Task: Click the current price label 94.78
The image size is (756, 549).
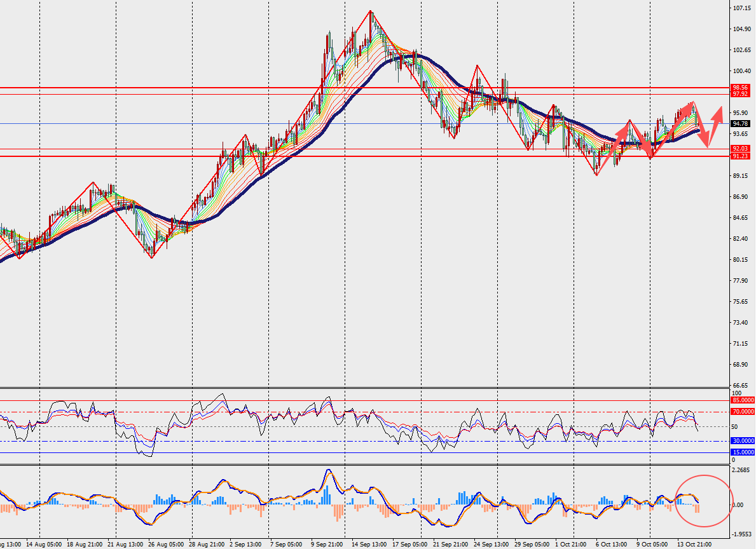Action: coord(740,124)
